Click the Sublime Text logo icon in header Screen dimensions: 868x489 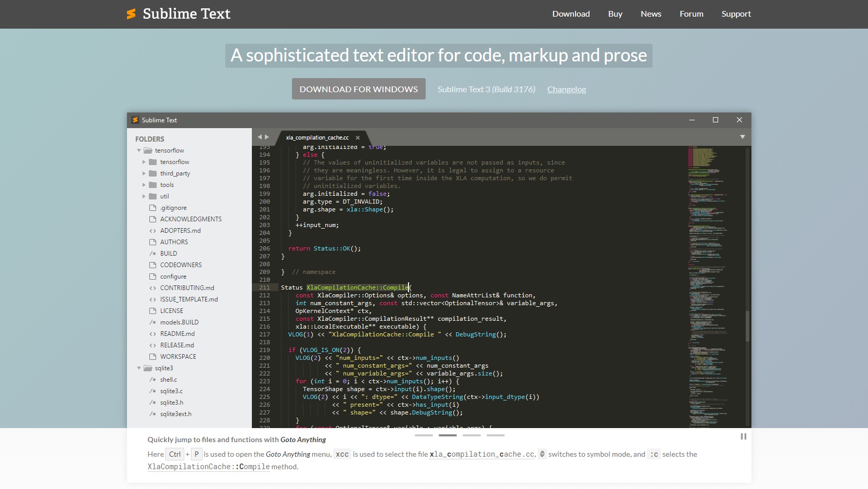[x=131, y=14]
